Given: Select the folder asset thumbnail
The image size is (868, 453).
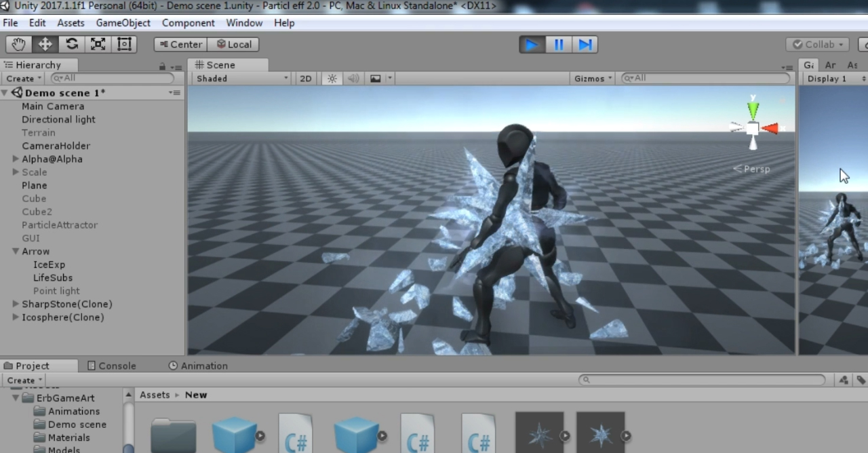Looking at the screenshot, I should pos(174,435).
